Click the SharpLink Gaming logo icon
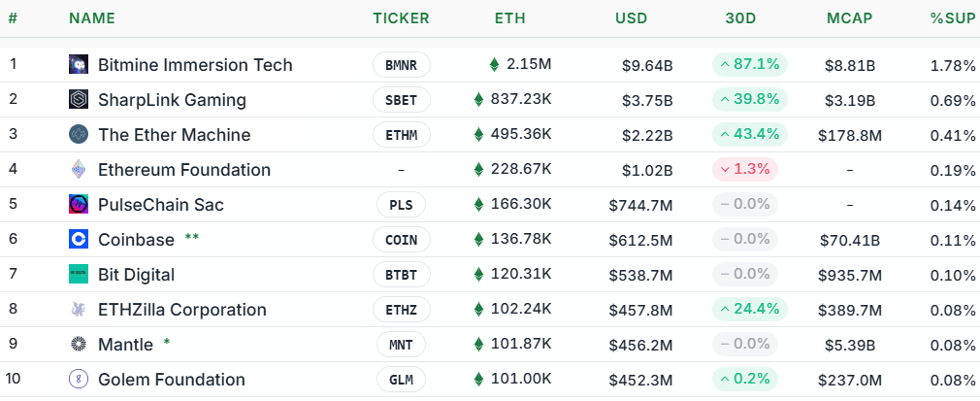The height and width of the screenshot is (401, 980). click(79, 100)
